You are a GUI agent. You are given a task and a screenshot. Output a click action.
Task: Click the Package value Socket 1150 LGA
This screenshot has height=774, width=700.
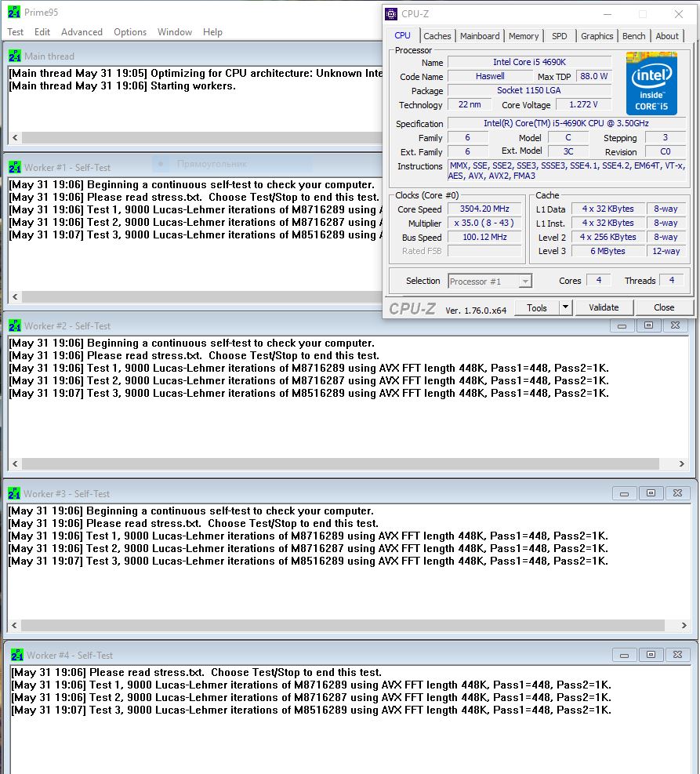(x=529, y=91)
